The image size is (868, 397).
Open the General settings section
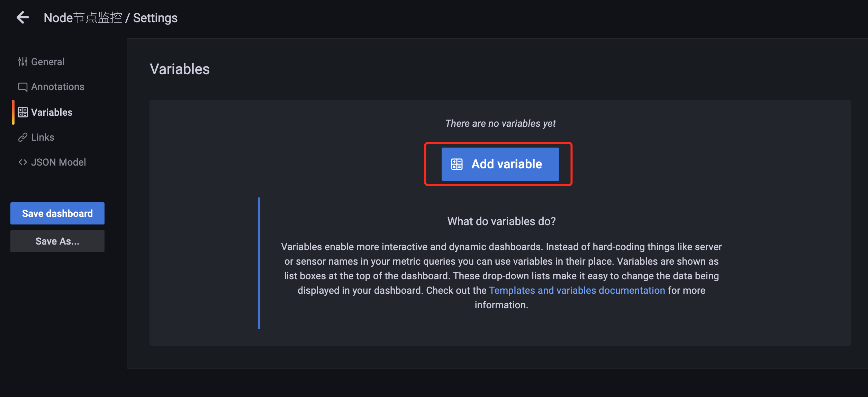48,62
